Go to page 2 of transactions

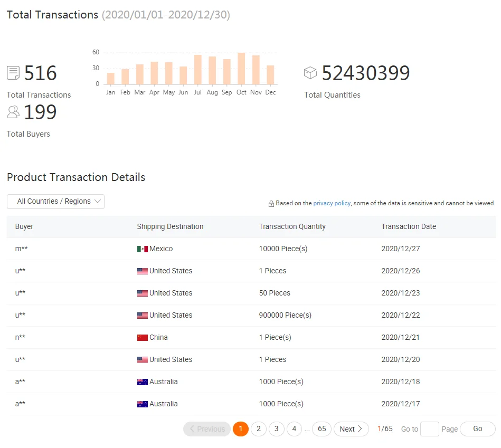click(x=258, y=429)
